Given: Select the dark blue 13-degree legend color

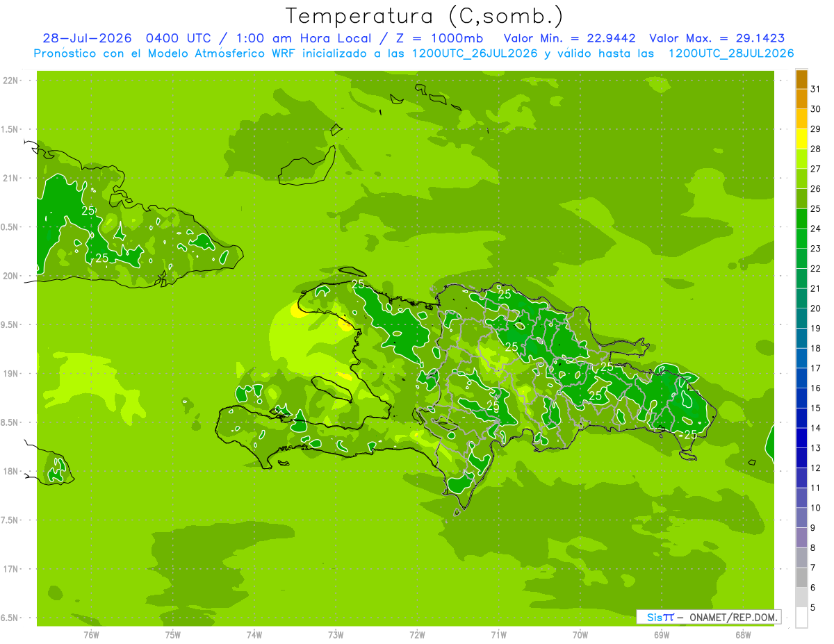Looking at the screenshot, I should coord(801,438).
